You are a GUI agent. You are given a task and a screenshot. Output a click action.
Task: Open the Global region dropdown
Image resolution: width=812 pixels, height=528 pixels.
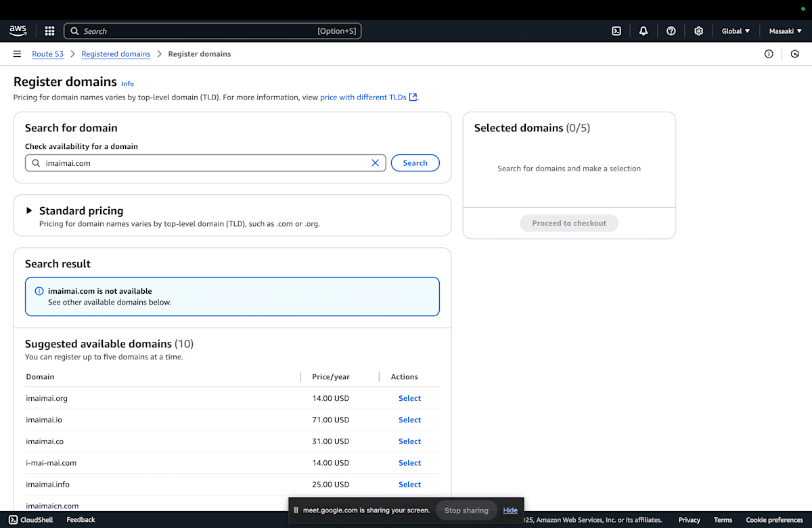[736, 31]
